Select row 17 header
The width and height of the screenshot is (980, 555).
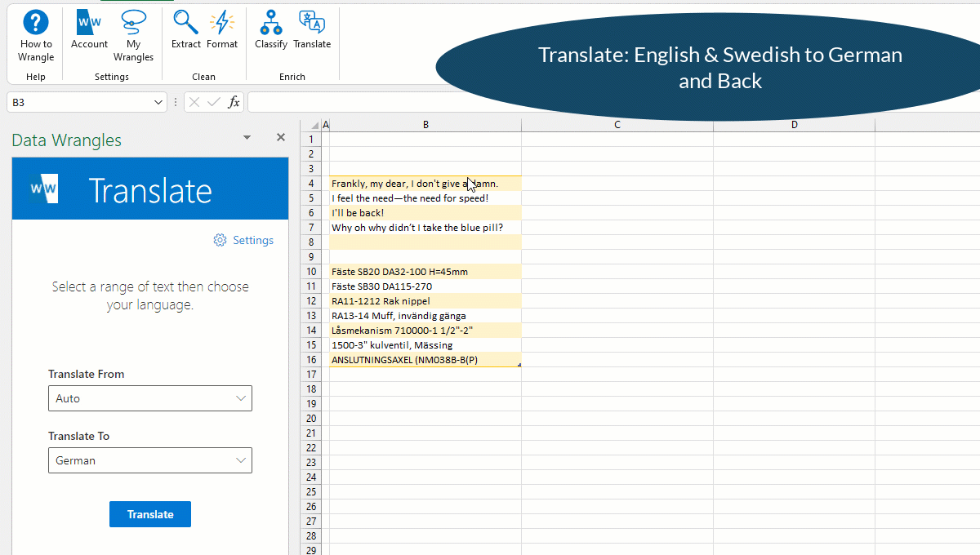point(311,375)
